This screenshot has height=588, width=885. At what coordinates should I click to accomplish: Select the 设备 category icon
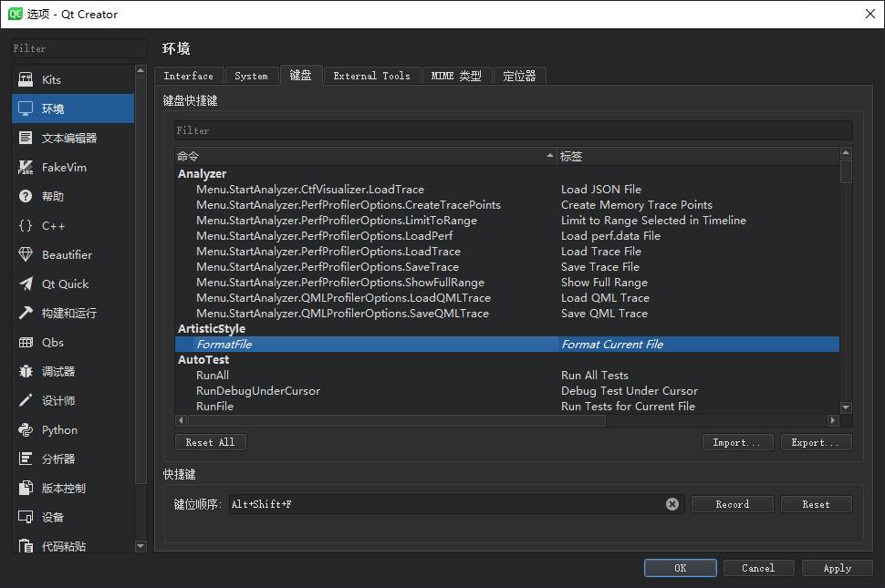click(26, 518)
